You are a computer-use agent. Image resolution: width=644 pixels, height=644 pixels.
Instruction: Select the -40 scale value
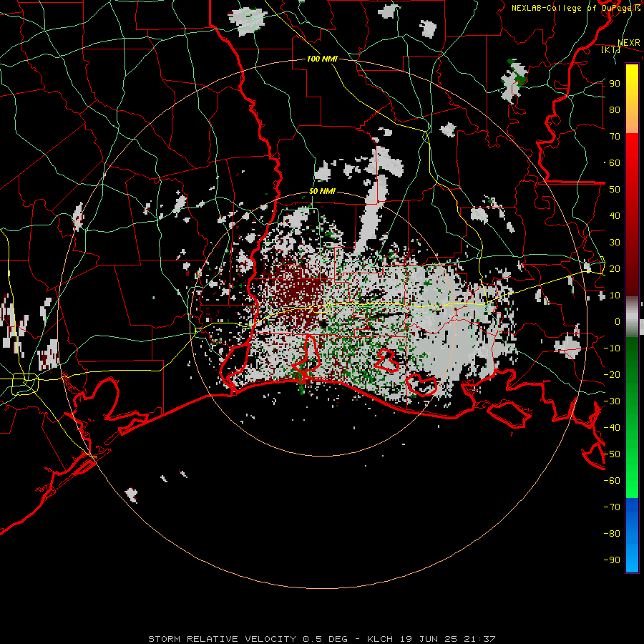612,428
